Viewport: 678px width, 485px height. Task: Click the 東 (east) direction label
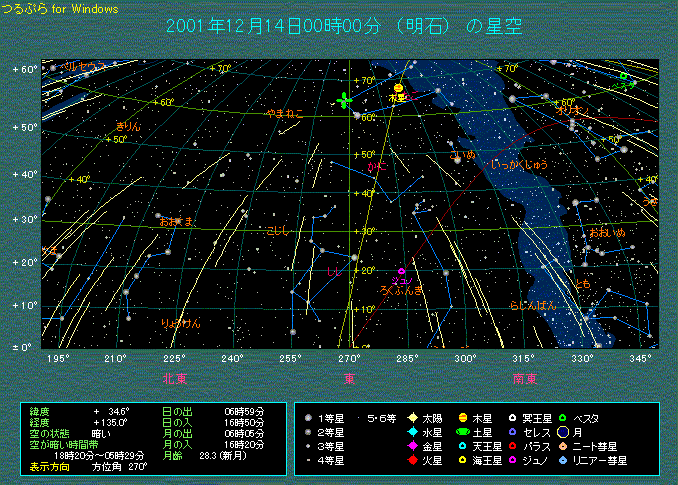point(350,378)
